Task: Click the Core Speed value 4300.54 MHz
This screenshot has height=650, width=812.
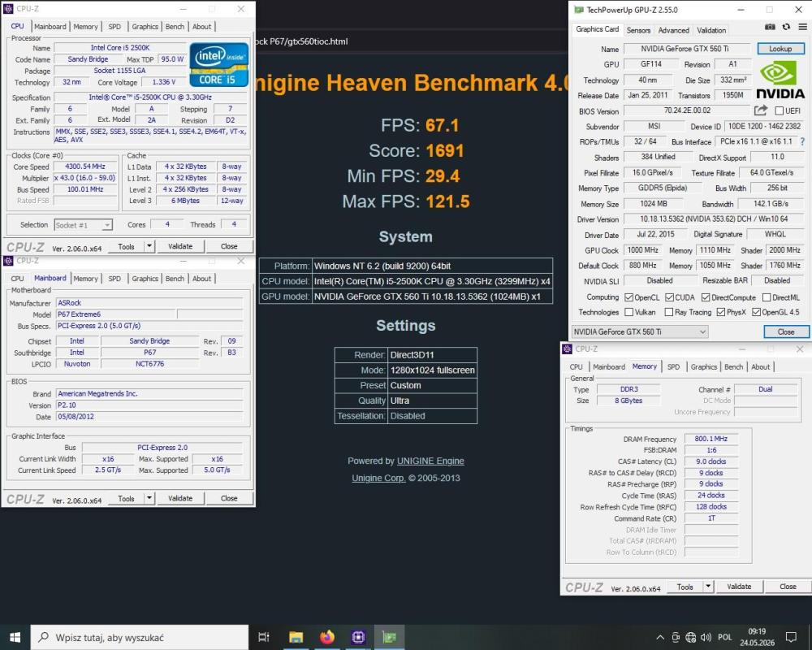Action: point(85,167)
